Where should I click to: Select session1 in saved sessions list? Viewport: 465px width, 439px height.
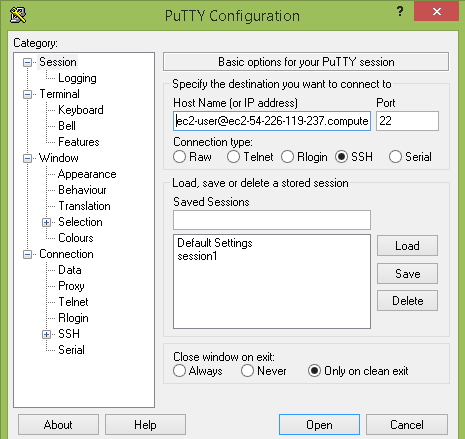(x=197, y=256)
